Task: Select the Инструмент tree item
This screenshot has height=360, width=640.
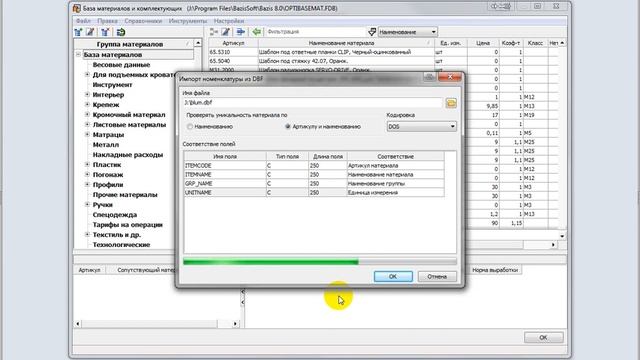Action: click(112, 84)
